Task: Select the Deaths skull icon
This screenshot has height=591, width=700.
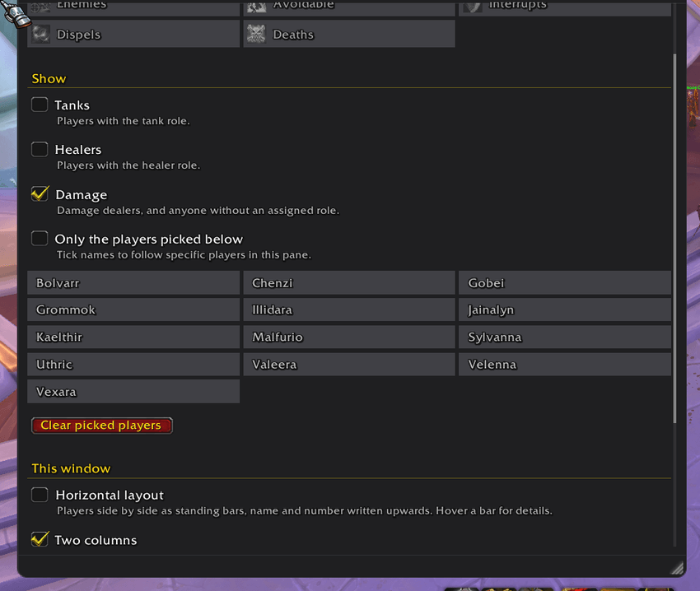Action: pos(256,35)
